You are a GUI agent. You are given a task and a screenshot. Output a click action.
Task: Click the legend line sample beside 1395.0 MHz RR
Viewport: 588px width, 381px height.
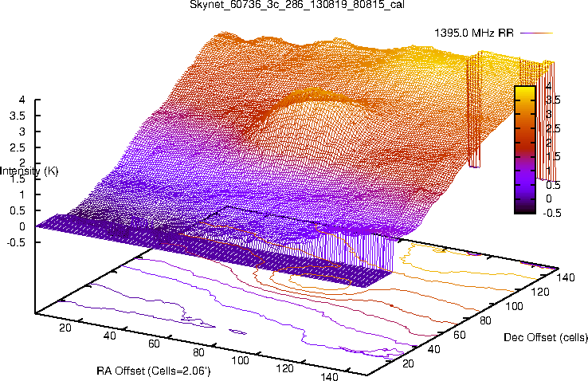point(537,33)
